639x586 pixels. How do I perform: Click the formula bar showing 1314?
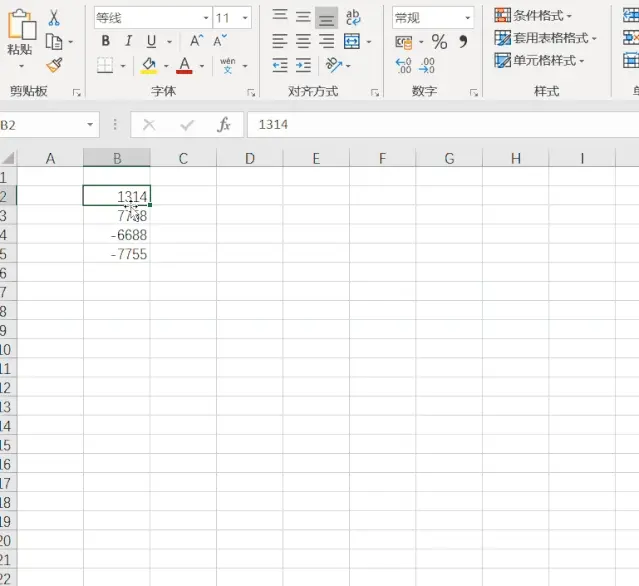tap(443, 125)
